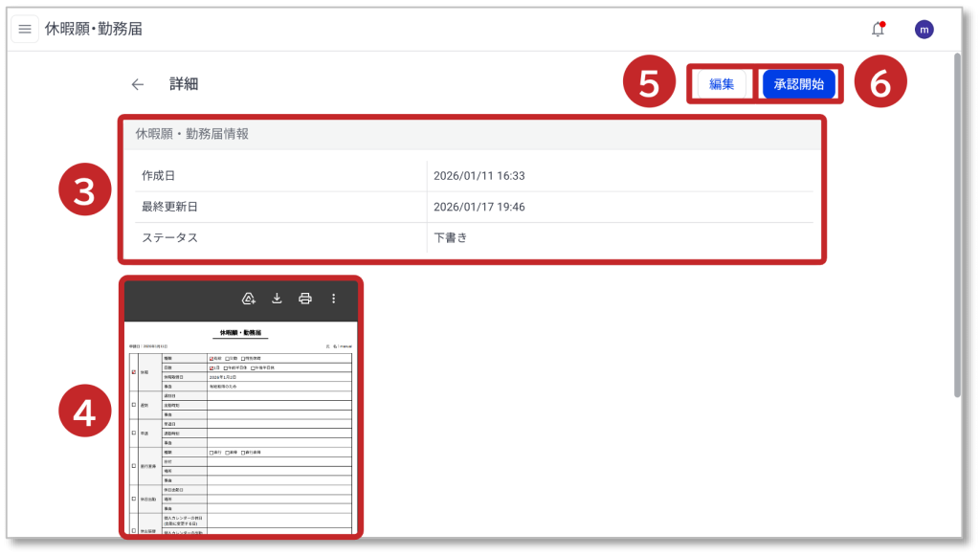
Task: Open the hamburger navigation menu
Action: coord(25,29)
